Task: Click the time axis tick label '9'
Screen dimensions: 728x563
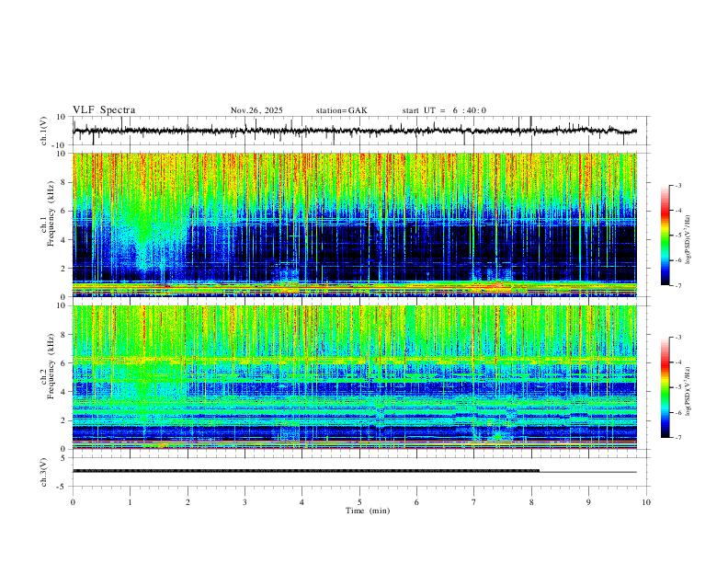Action: 588,502
